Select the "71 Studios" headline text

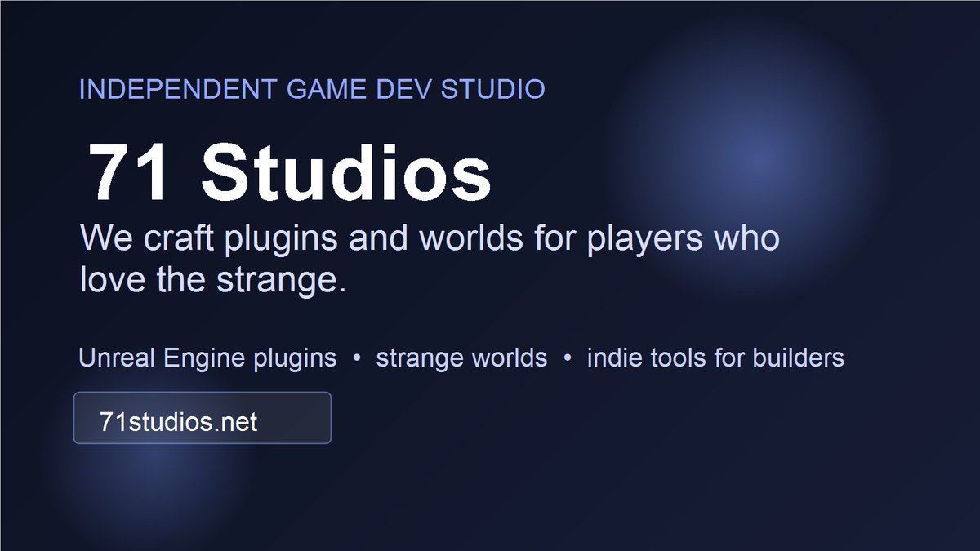click(x=289, y=172)
